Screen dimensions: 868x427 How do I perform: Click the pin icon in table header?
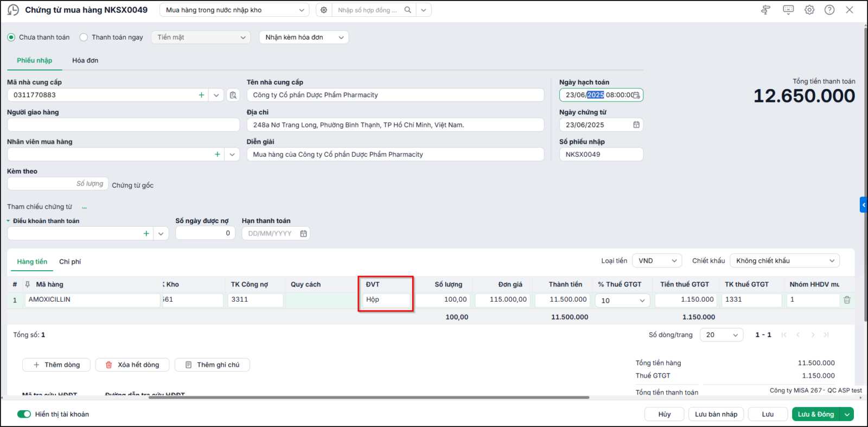coord(28,284)
